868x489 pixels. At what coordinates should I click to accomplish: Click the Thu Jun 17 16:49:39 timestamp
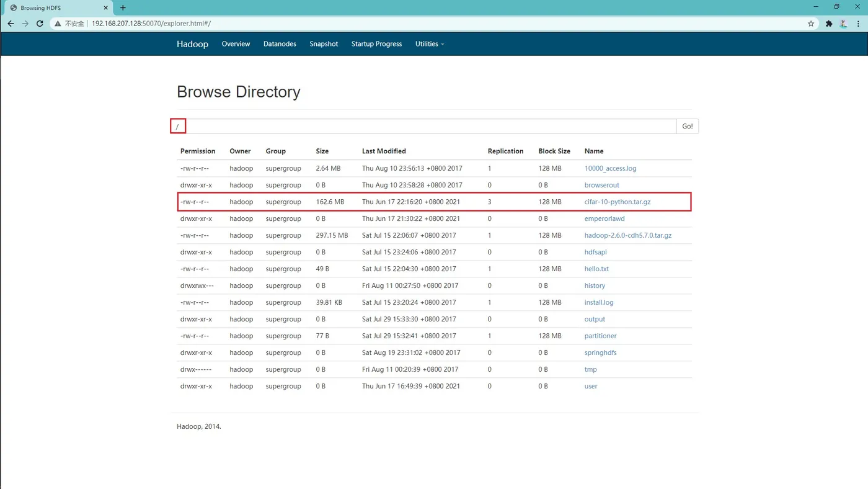[x=411, y=386]
